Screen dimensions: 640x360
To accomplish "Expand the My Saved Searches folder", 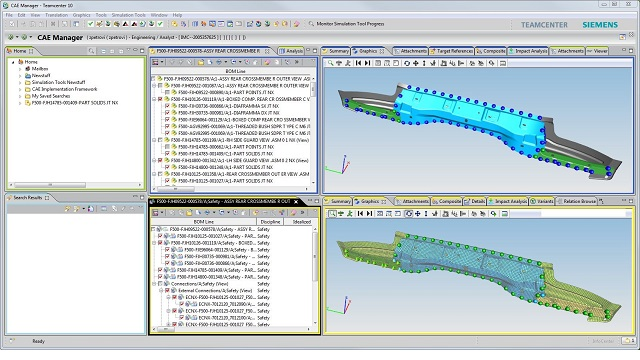I will (x=20, y=96).
